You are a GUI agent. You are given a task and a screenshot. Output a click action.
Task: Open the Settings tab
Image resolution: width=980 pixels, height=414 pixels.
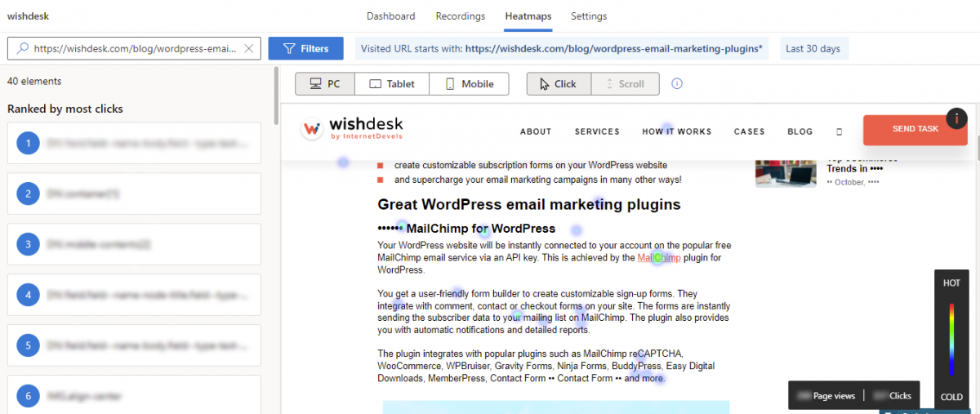pyautogui.click(x=589, y=16)
